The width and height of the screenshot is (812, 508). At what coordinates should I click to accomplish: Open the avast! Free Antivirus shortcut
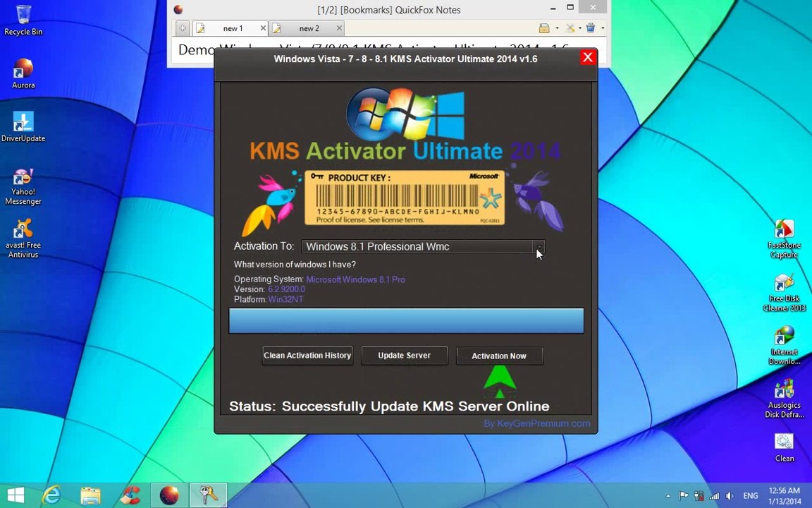pyautogui.click(x=23, y=238)
